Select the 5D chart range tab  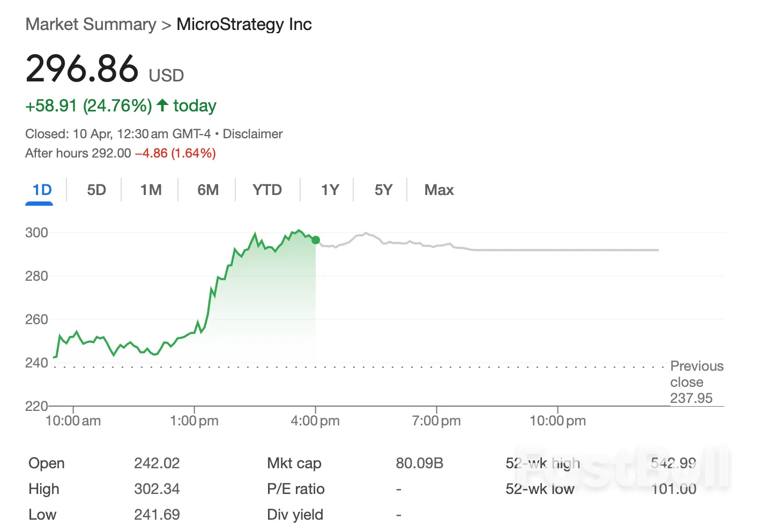(95, 190)
